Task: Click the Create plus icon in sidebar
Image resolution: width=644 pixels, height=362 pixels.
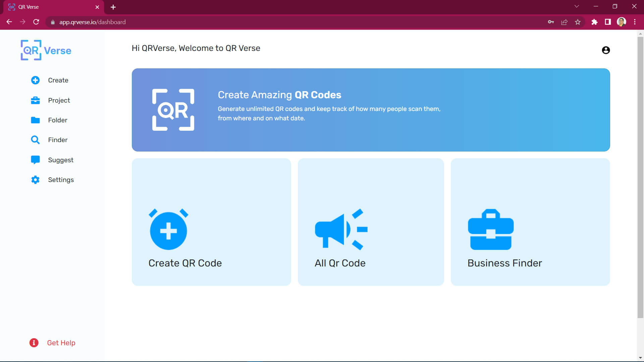Action: (35, 80)
